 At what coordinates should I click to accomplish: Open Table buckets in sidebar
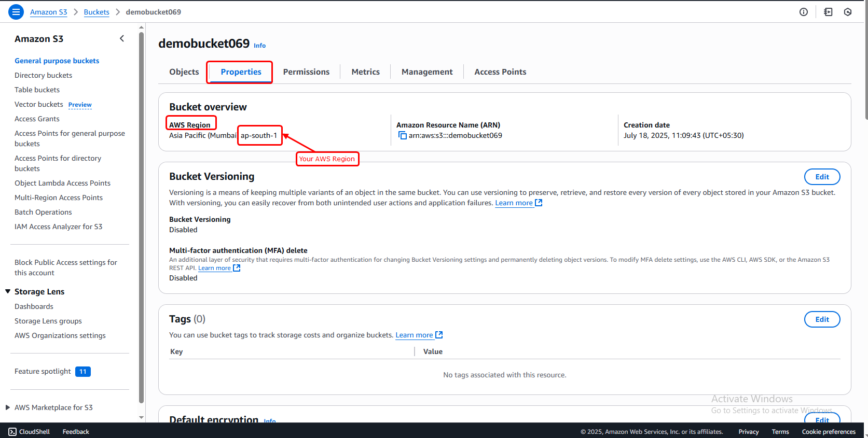pyautogui.click(x=37, y=90)
